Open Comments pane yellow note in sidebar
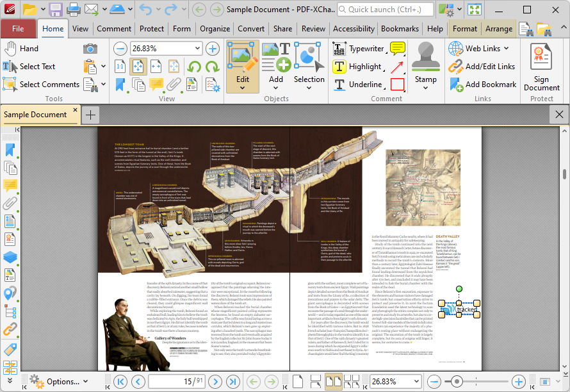This screenshot has height=392, width=570. 10,186
